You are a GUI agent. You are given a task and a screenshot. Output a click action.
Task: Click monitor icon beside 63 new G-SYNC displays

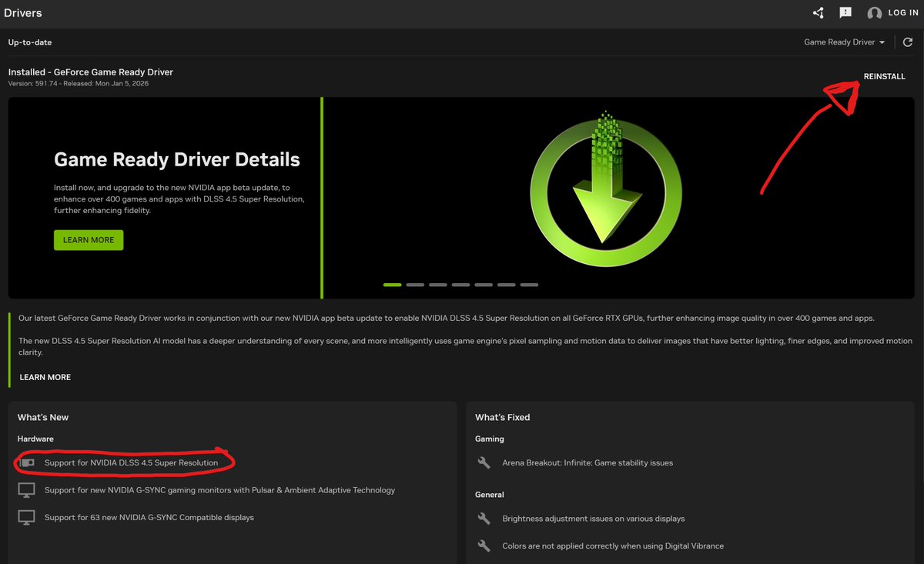[27, 518]
